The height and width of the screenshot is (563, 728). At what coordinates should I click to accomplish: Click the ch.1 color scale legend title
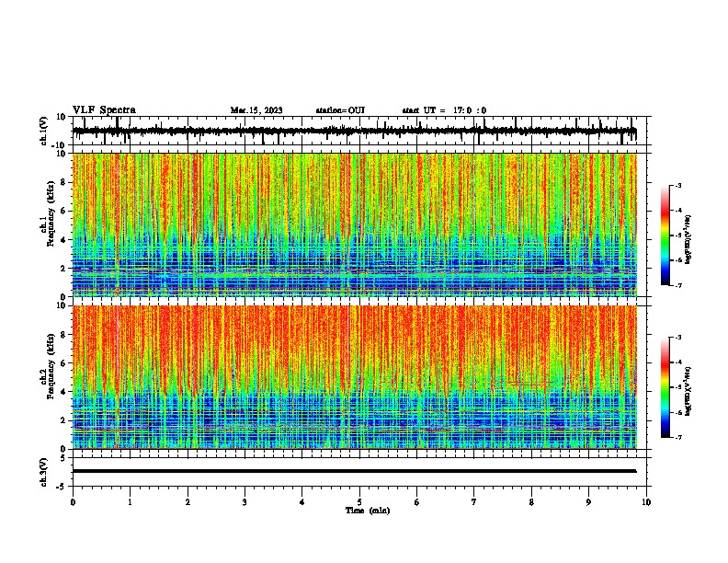pos(688,240)
